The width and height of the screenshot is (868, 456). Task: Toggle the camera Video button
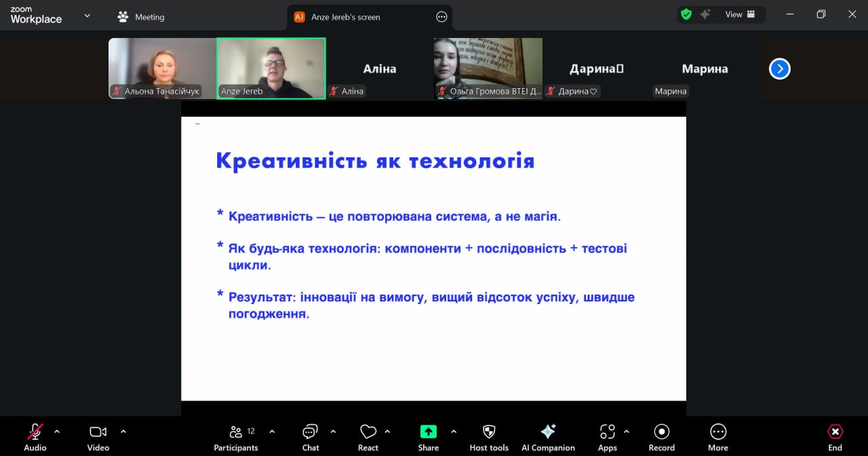click(x=98, y=432)
